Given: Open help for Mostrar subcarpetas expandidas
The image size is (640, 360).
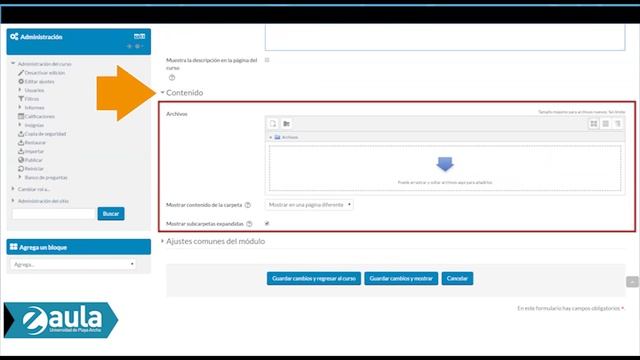Looking at the screenshot, I should (249, 224).
